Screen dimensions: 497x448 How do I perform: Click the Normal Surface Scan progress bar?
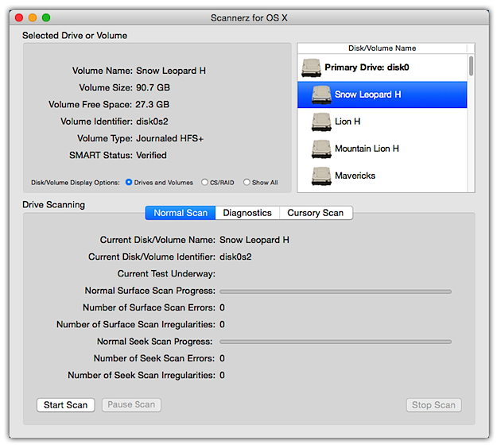tap(336, 292)
